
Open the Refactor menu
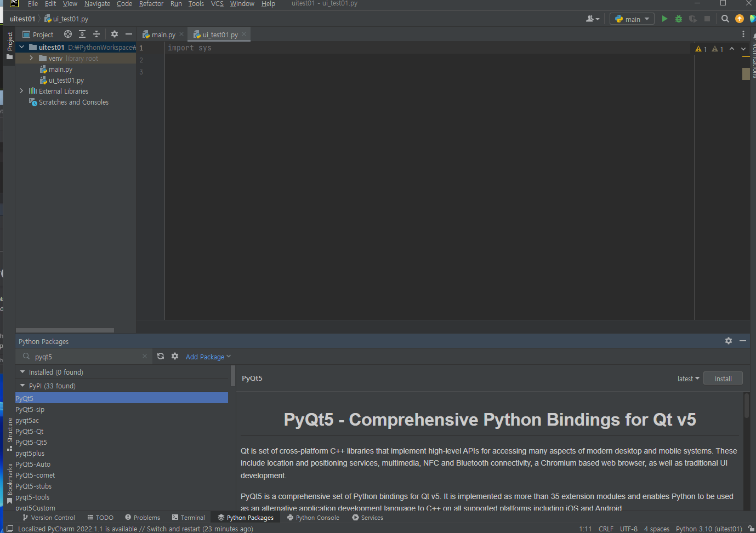coord(151,4)
